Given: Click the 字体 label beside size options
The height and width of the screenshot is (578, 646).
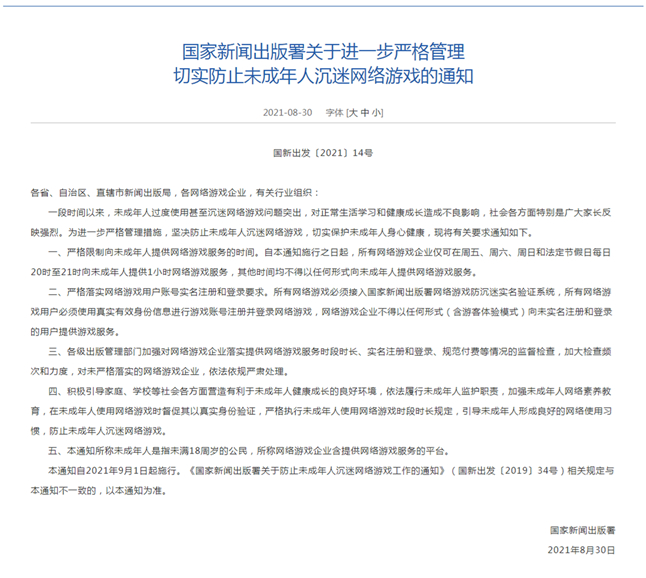Looking at the screenshot, I should 334,114.
